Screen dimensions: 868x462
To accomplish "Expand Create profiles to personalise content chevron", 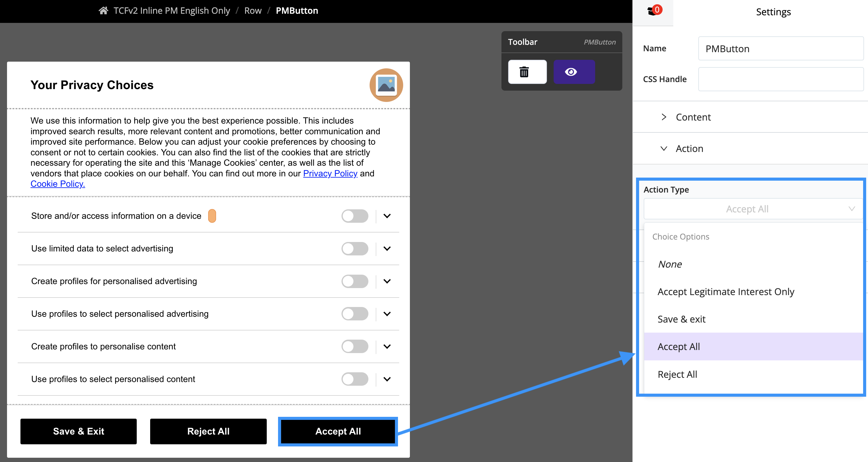I will pos(387,346).
